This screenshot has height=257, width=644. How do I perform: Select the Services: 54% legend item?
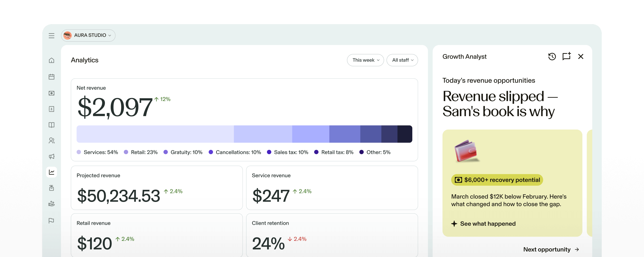(x=97, y=152)
